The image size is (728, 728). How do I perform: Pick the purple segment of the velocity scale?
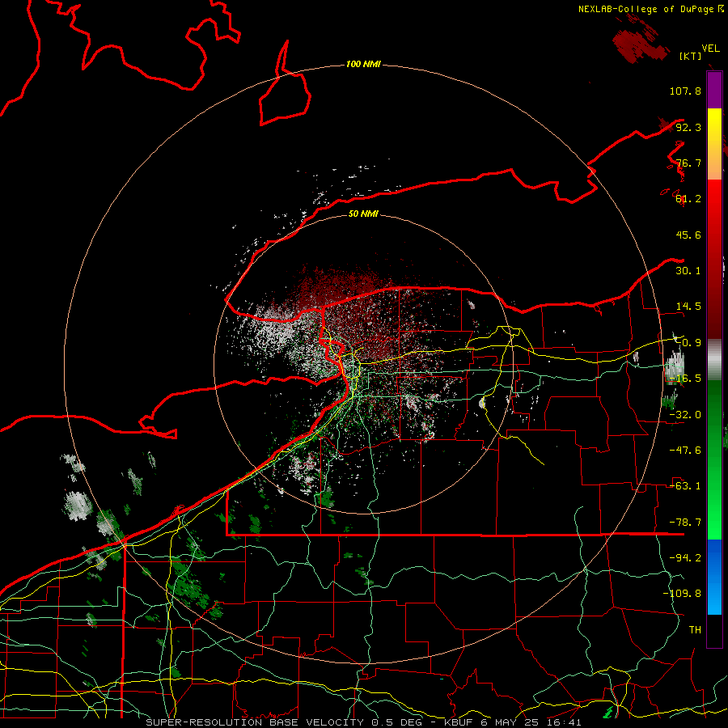(x=714, y=90)
